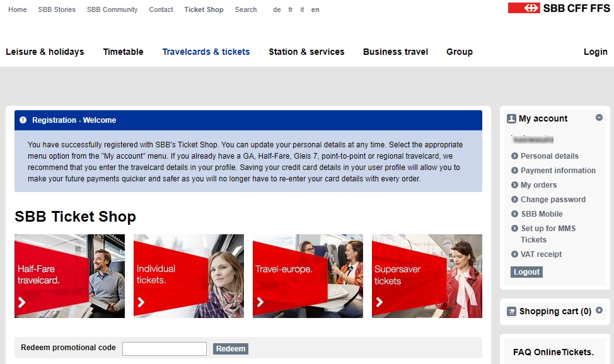Open the Search link
This screenshot has width=614, height=364.
pos(246,9)
